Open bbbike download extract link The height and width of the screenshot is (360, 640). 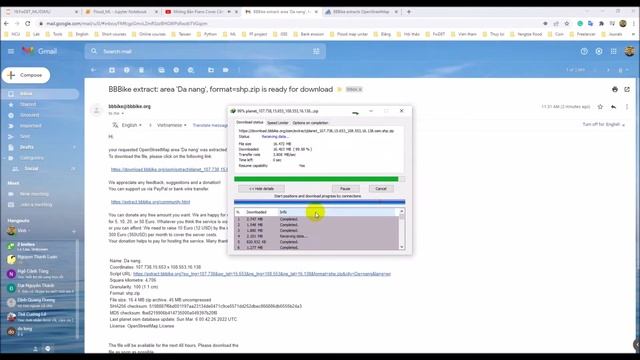tap(169, 169)
